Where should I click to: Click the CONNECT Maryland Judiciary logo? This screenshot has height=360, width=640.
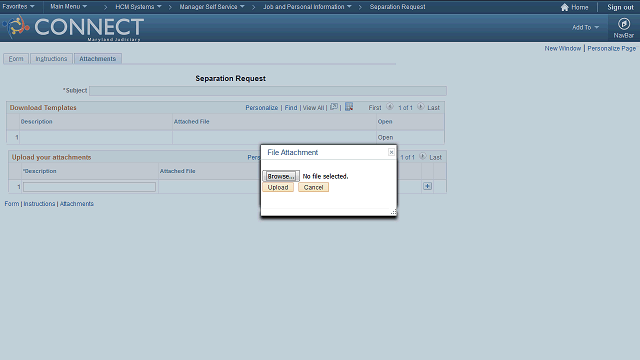73,28
